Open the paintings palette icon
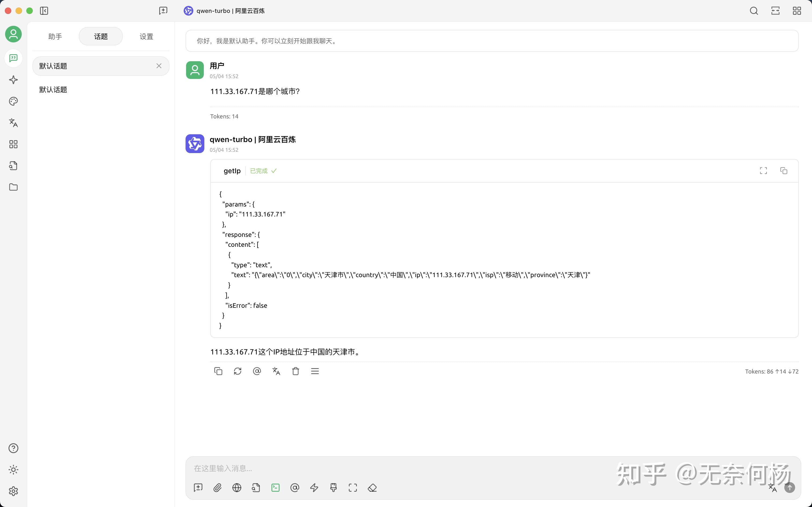The height and width of the screenshot is (507, 812). (13, 101)
